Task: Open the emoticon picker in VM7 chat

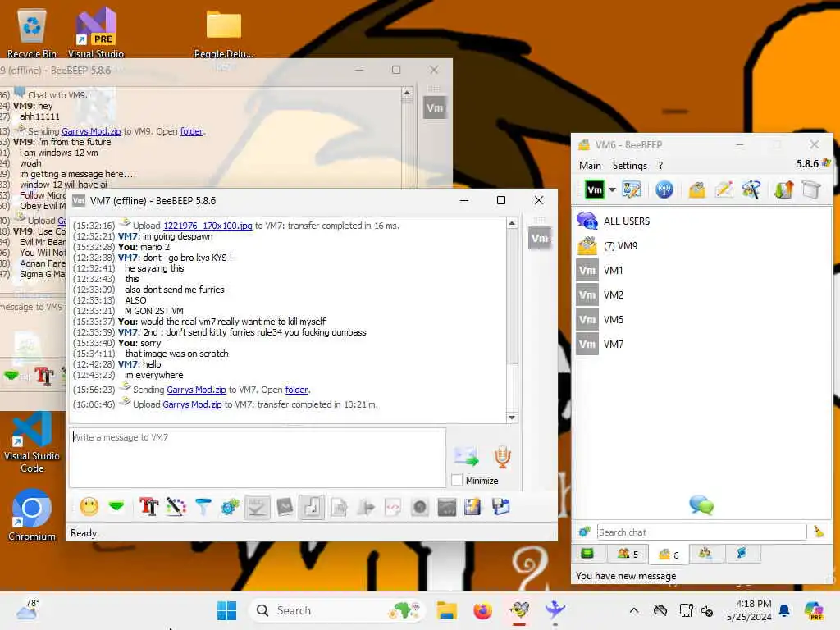Action: click(89, 506)
